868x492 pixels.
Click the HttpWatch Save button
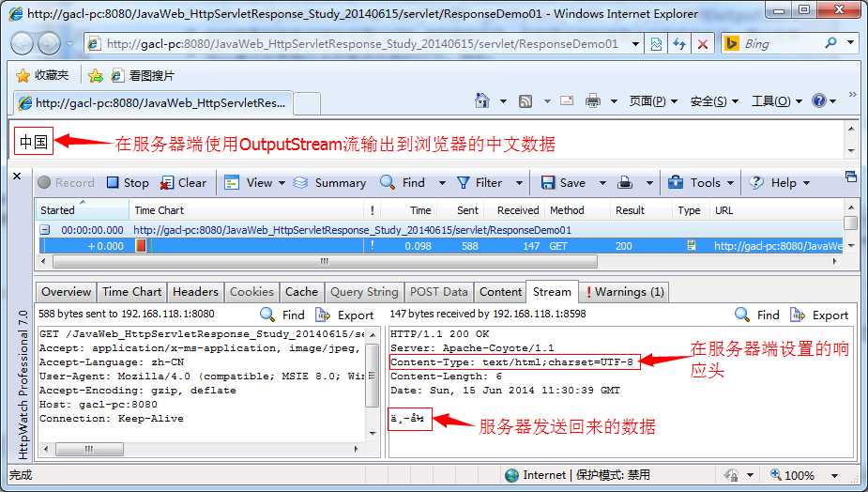(x=563, y=183)
